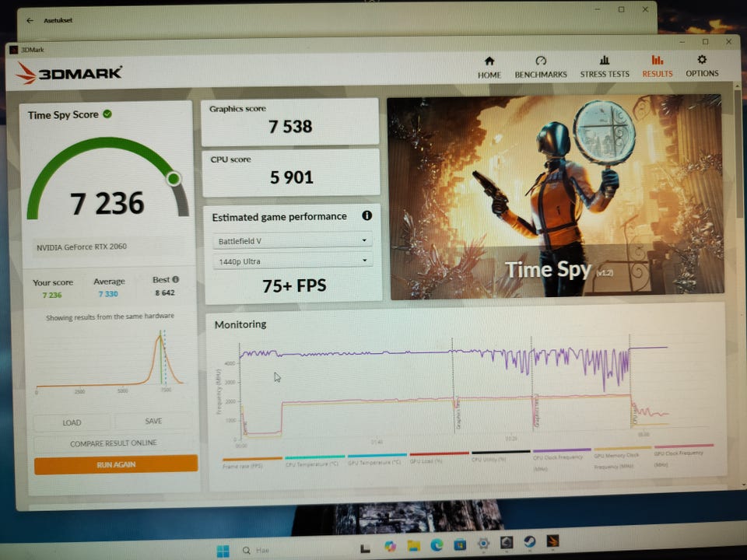The width and height of the screenshot is (747, 560).
Task: Open File Explorer from the taskbar
Action: 413,545
